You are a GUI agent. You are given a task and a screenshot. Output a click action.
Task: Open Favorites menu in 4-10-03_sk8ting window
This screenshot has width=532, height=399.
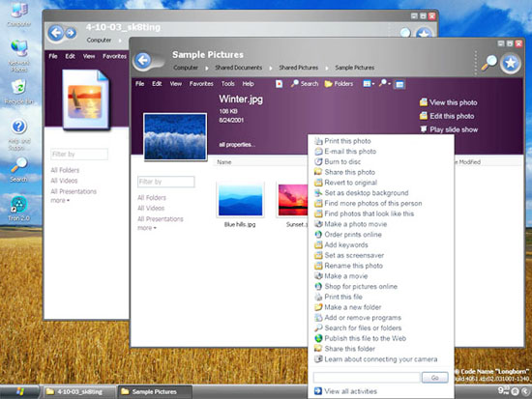point(115,56)
